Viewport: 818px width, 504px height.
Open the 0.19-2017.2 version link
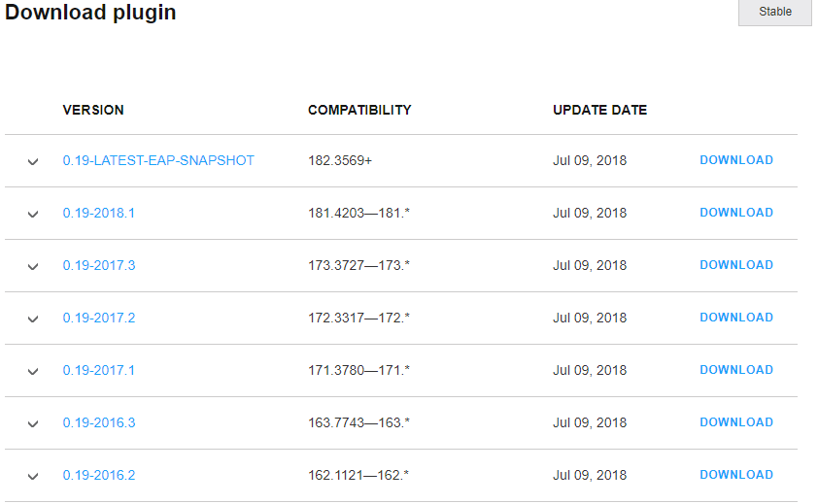click(99, 318)
